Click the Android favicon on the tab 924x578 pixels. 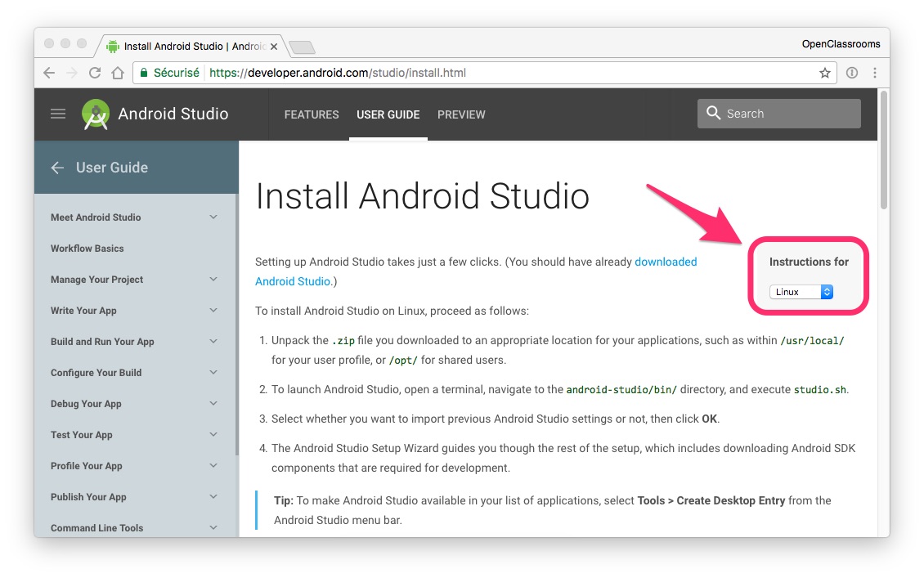coord(113,47)
